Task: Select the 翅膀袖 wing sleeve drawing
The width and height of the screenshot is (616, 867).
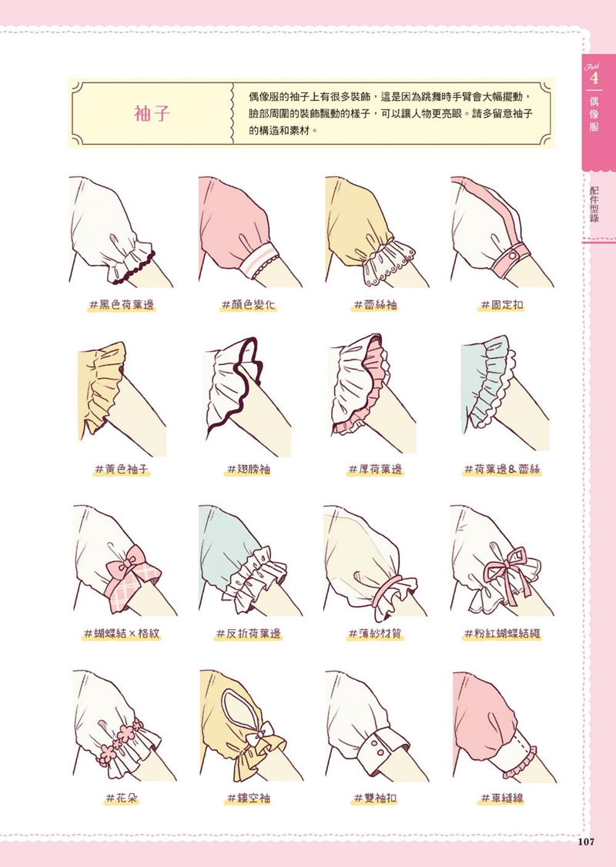Action: [248, 397]
